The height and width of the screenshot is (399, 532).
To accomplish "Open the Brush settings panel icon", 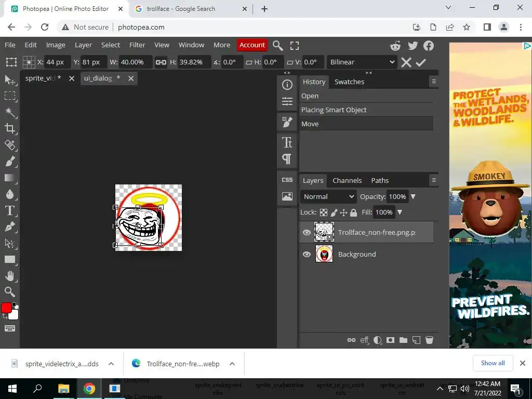I will 287,122.
